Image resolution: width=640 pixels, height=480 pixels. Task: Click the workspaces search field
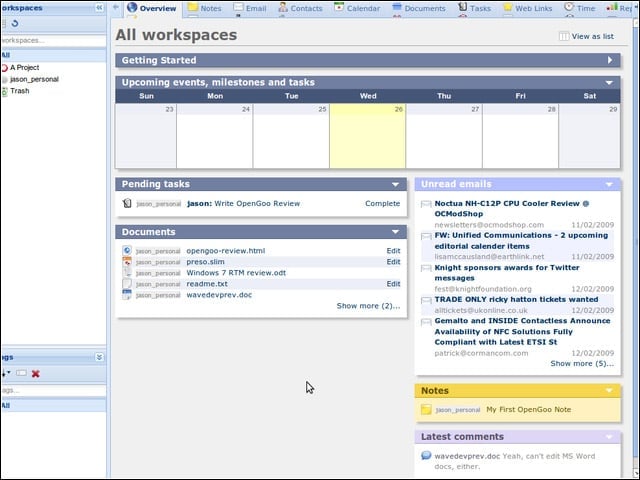[53, 40]
